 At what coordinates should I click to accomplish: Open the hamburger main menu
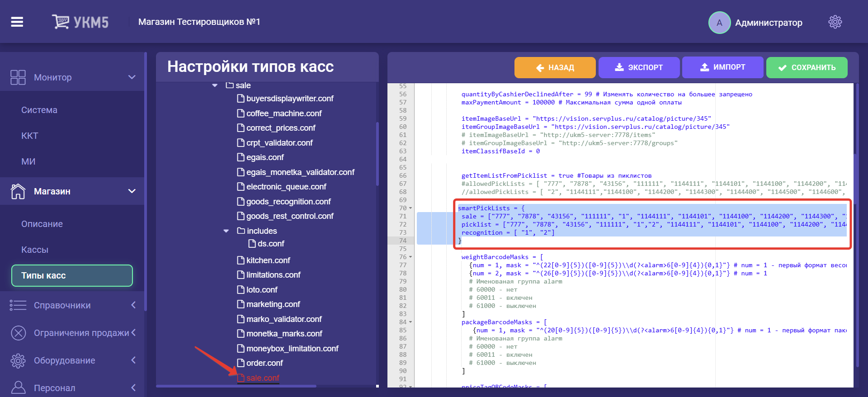pyautogui.click(x=17, y=22)
